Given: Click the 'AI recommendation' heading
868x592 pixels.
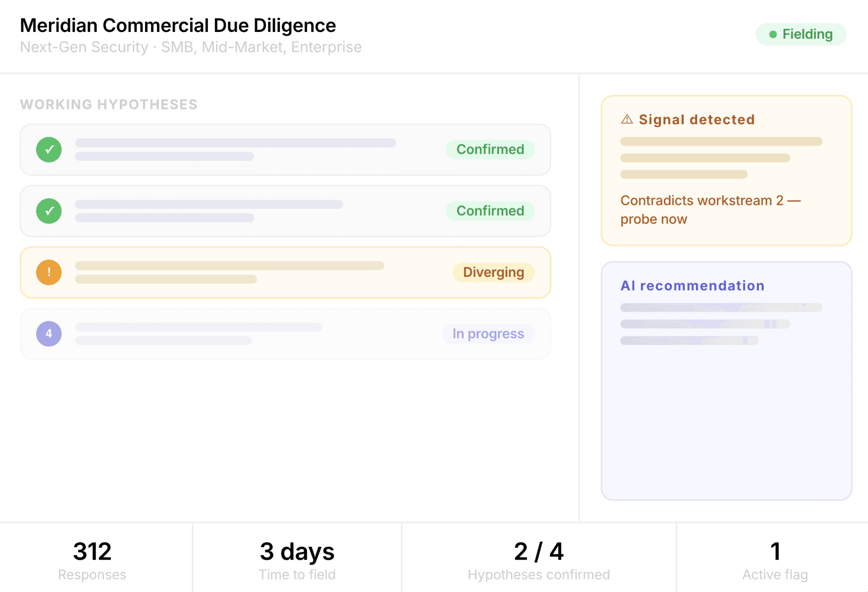Looking at the screenshot, I should [x=693, y=286].
